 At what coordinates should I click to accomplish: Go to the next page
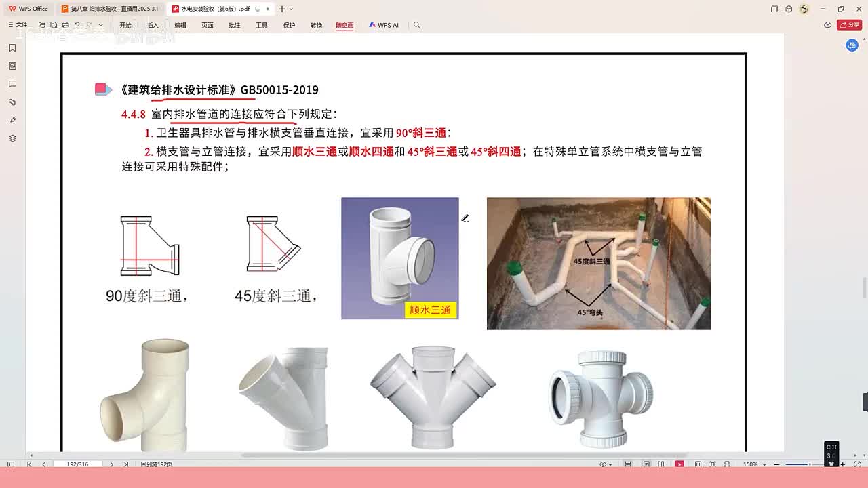point(111,464)
